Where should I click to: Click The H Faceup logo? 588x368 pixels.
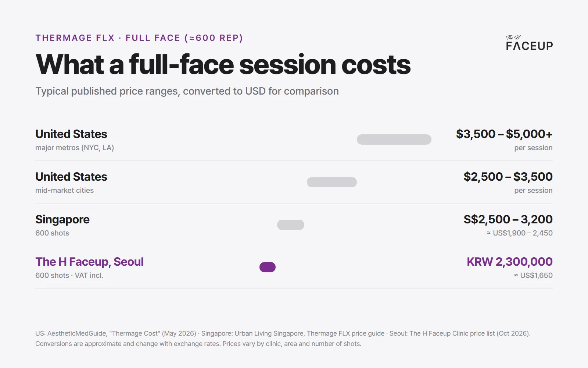(x=529, y=43)
